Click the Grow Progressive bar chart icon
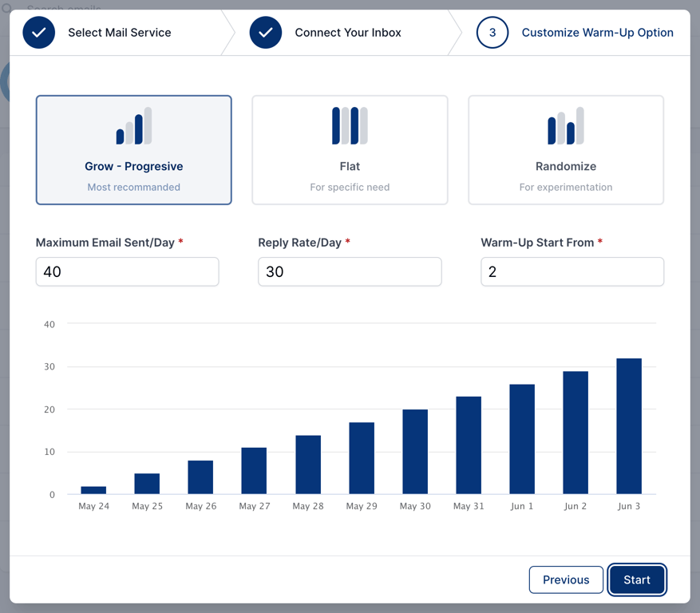Image resolution: width=700 pixels, height=613 pixels. coord(134,125)
